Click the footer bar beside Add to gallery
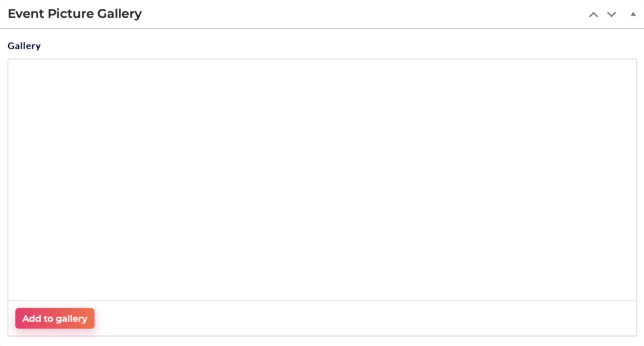Screen dimensions: 644x346 point(365,318)
